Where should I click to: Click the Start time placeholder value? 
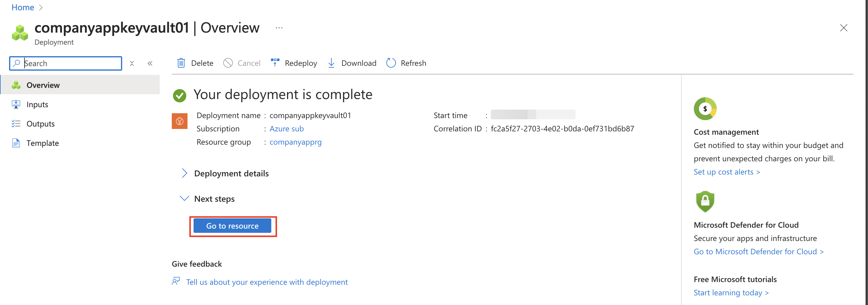pyautogui.click(x=533, y=115)
